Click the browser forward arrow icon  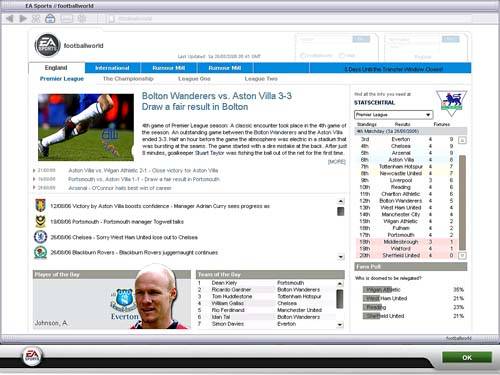23,19
